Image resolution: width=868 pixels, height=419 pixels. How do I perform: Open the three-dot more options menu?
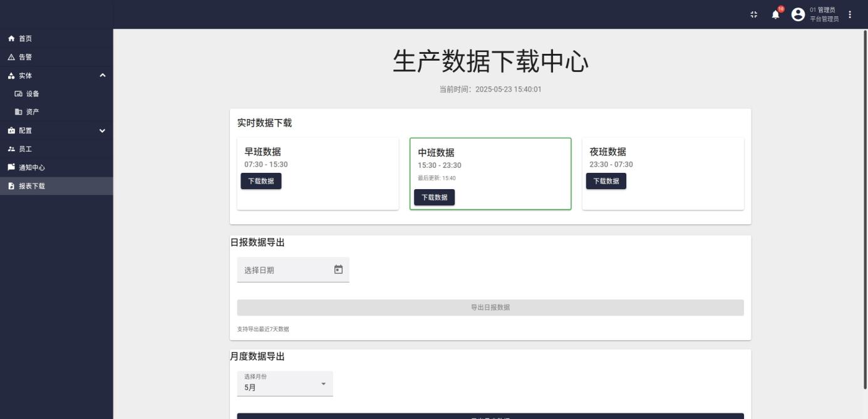(x=850, y=14)
